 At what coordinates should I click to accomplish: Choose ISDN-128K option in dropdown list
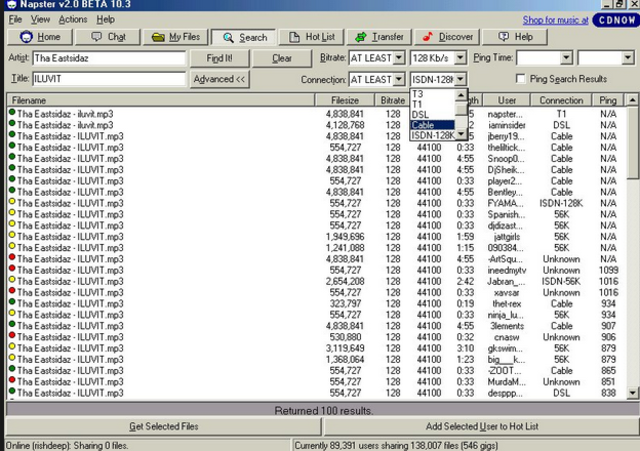[x=432, y=135]
